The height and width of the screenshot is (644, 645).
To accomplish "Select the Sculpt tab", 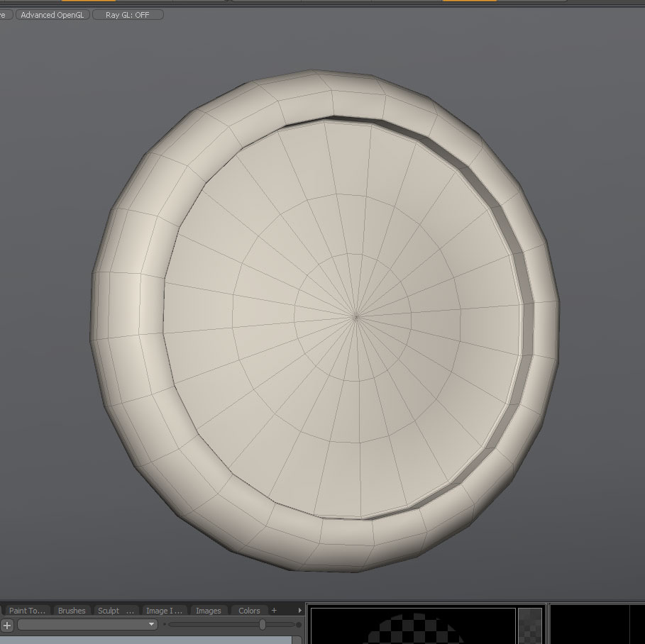I will click(116, 611).
